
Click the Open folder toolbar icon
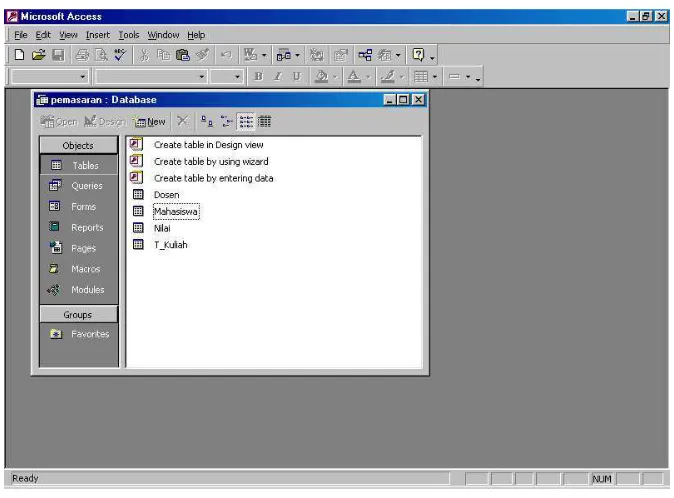coord(39,55)
